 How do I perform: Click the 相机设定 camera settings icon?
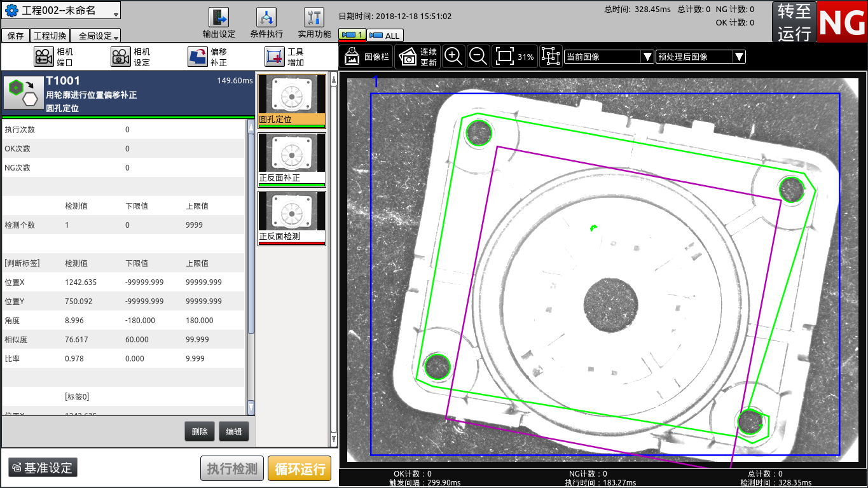[x=121, y=57]
